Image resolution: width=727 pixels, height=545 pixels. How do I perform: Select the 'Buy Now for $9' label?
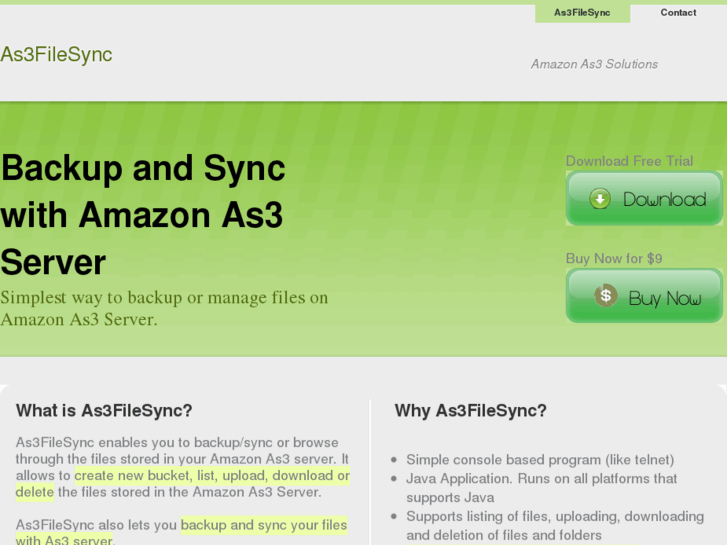pos(614,258)
